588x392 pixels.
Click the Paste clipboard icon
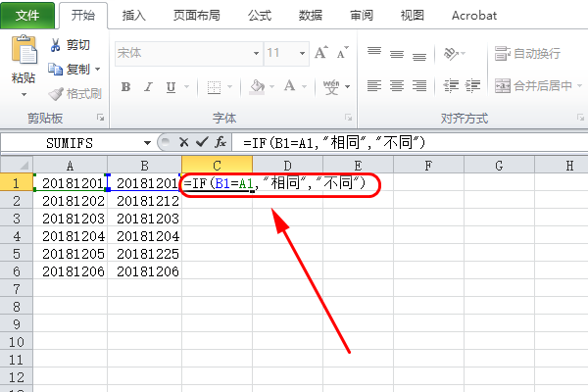pos(24,50)
